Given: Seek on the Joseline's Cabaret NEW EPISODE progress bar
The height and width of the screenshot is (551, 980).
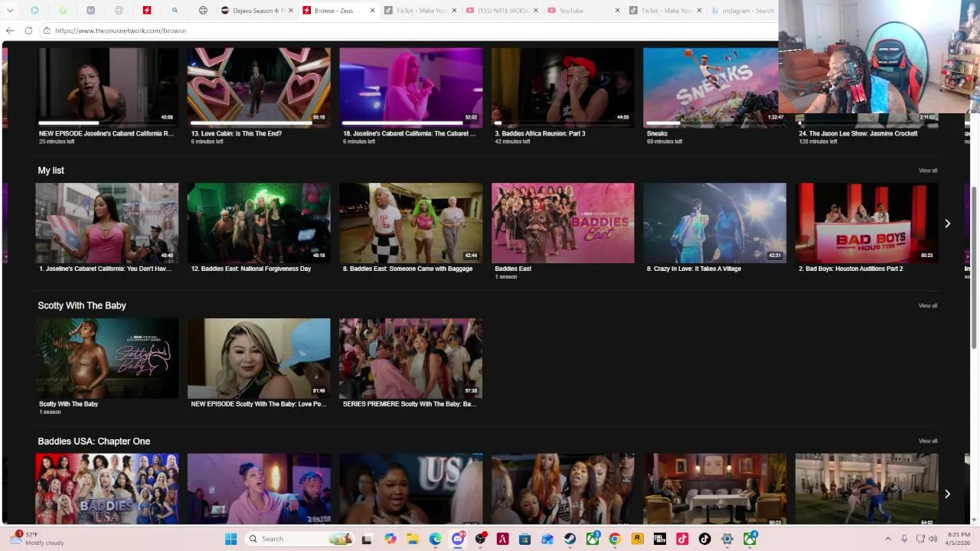Looking at the screenshot, I should (x=106, y=122).
